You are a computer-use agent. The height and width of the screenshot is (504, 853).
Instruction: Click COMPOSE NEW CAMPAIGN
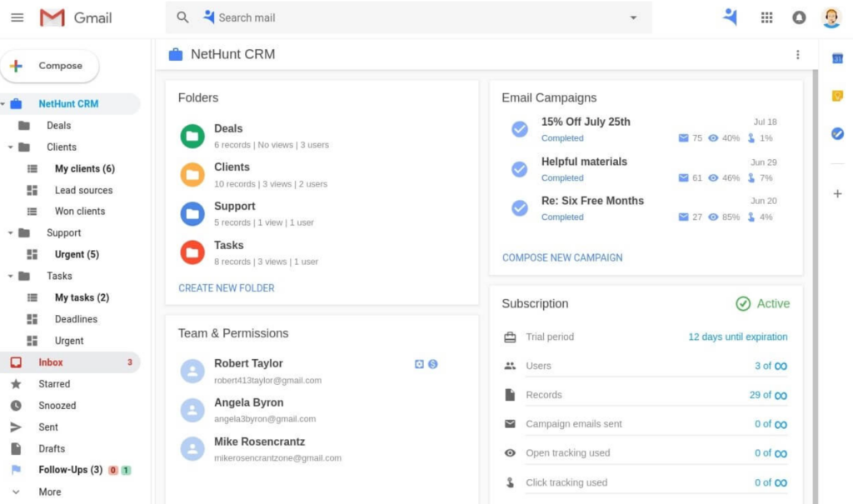[562, 258]
